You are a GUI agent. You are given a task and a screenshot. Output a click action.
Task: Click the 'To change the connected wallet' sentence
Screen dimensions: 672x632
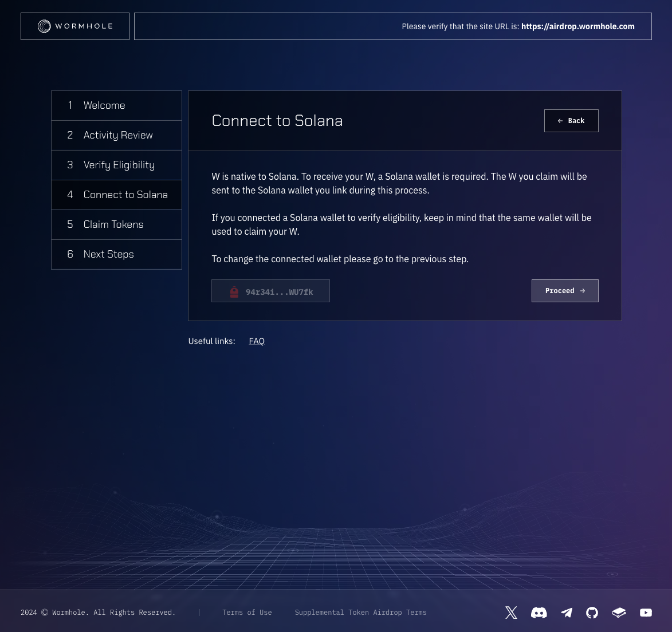pos(340,259)
